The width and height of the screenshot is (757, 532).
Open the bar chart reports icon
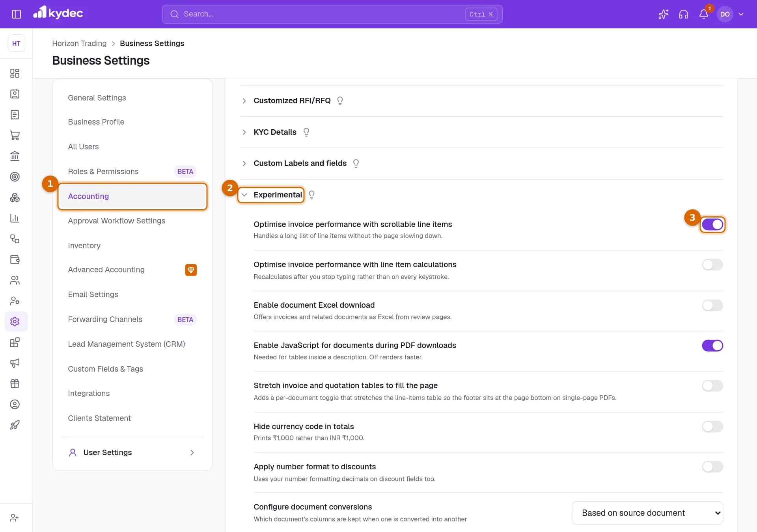pyautogui.click(x=15, y=218)
